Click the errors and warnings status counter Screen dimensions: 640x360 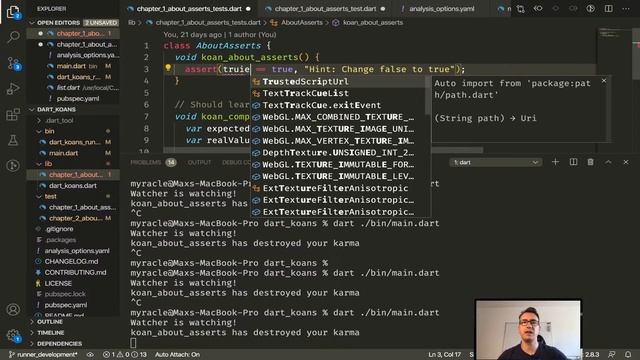pos(124,354)
